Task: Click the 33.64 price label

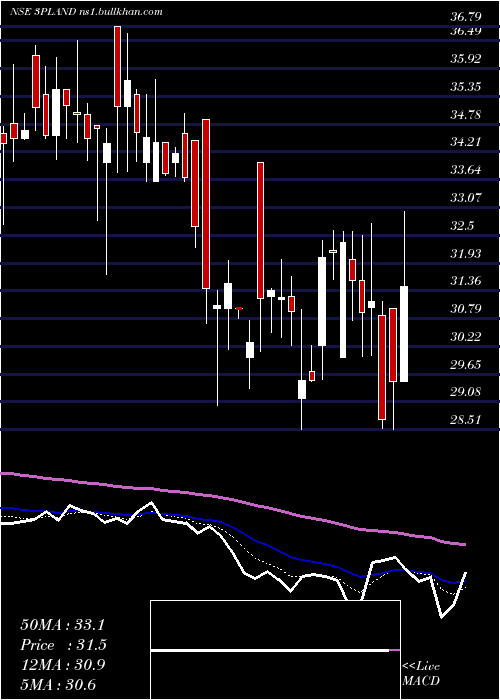Action: click(466, 170)
